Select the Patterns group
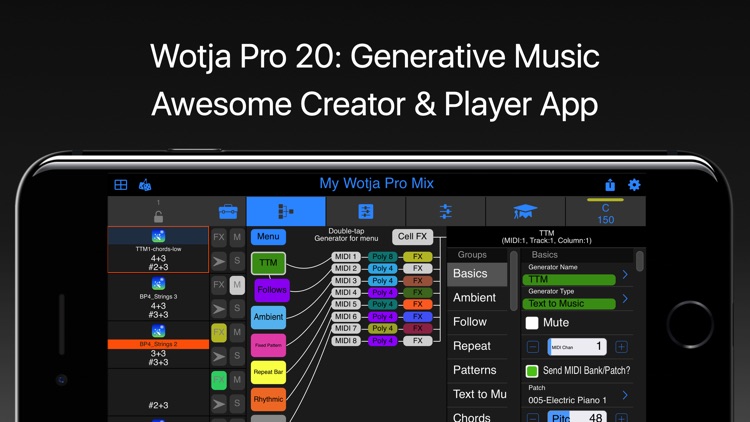Image resolution: width=750 pixels, height=422 pixels. click(x=477, y=370)
